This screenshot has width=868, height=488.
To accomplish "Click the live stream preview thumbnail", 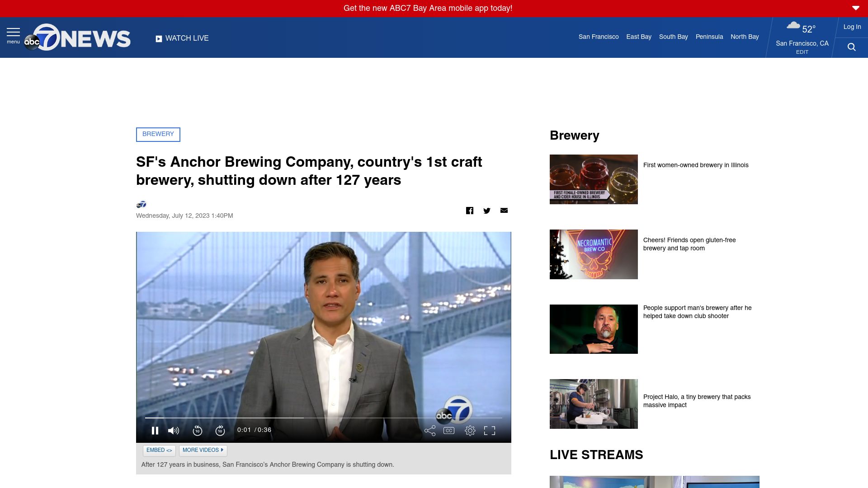I will point(655,482).
